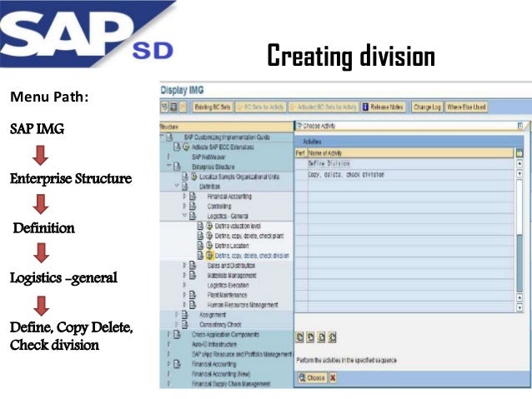Select the Copy, delete, check division activity row
Viewport: 532px width, 399px height.
click(x=404, y=175)
